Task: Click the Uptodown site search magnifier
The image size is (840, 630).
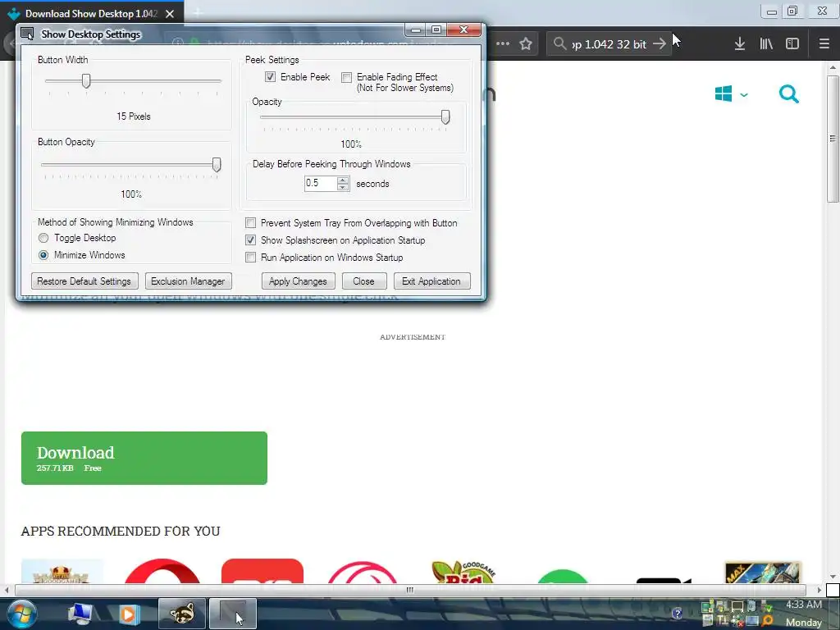Action: 788,94
